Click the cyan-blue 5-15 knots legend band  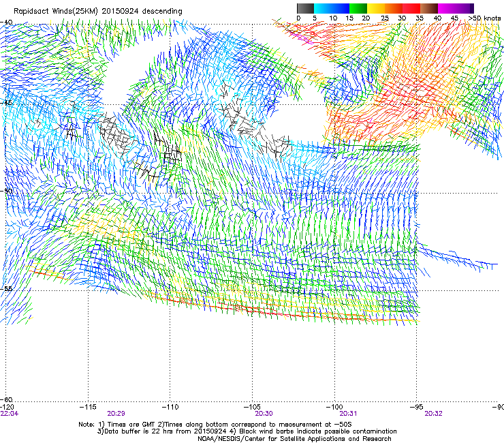(332, 8)
